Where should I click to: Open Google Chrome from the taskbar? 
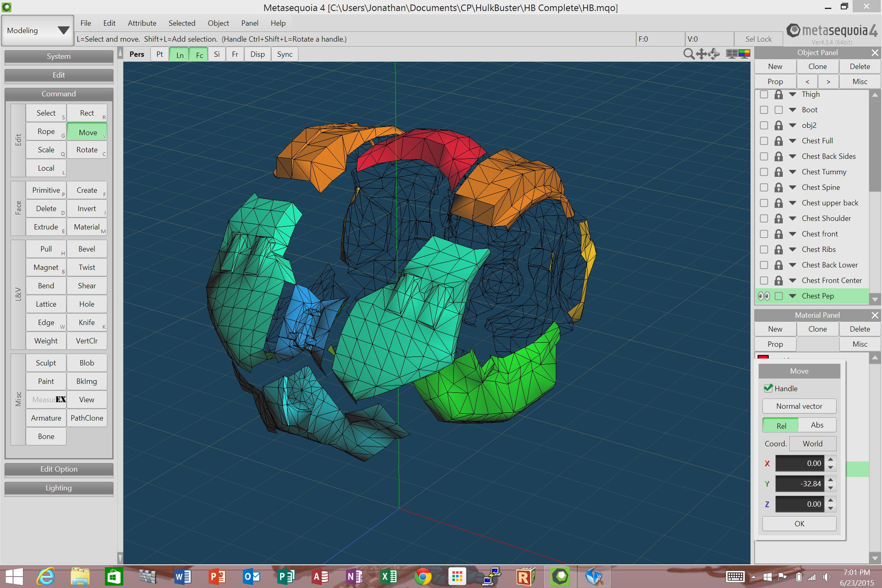[x=423, y=577]
